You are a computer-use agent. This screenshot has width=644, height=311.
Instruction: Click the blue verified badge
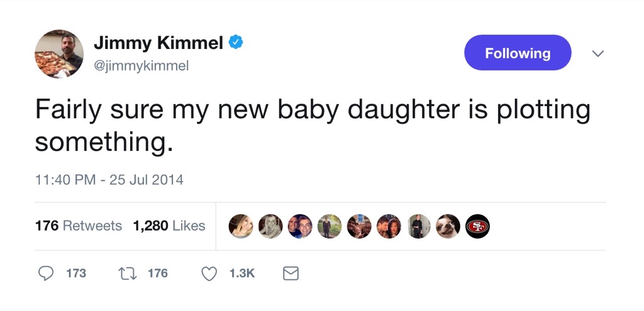click(236, 43)
